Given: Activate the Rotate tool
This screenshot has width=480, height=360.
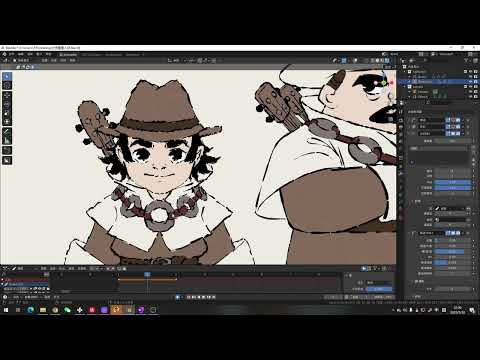Looking at the screenshot, I should [7, 104].
